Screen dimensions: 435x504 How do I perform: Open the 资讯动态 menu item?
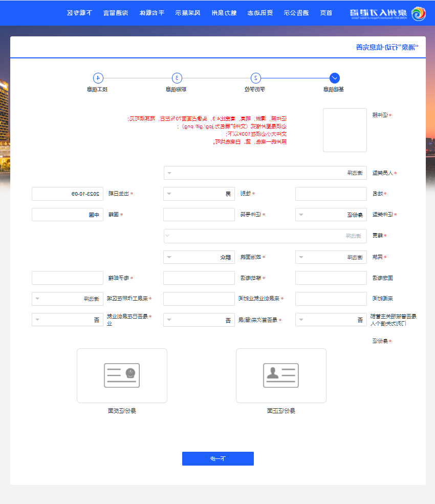click(x=260, y=13)
